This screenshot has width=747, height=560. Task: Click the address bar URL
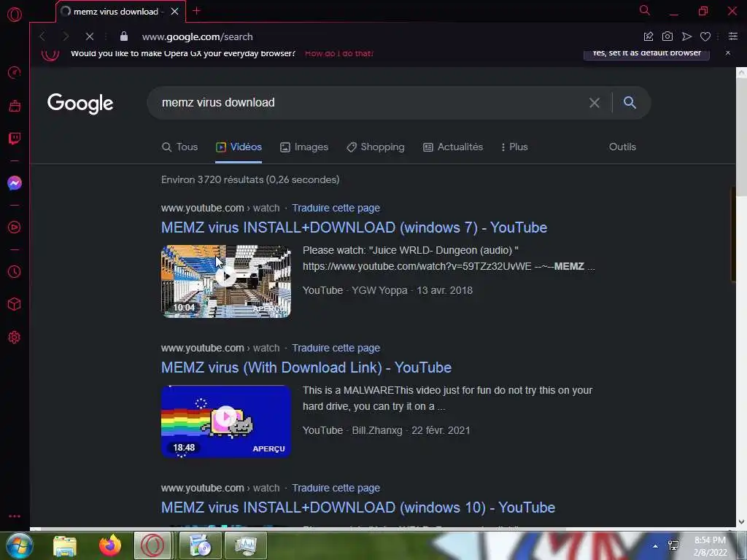[198, 36]
